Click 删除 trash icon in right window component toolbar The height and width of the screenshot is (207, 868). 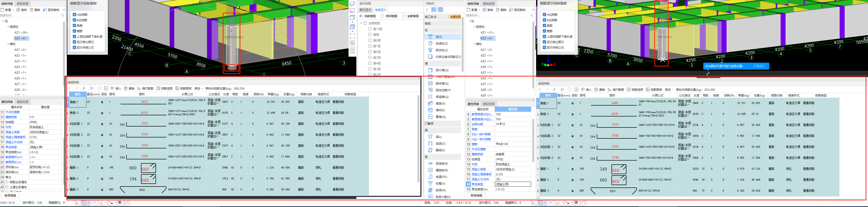pyautogui.click(x=498, y=10)
